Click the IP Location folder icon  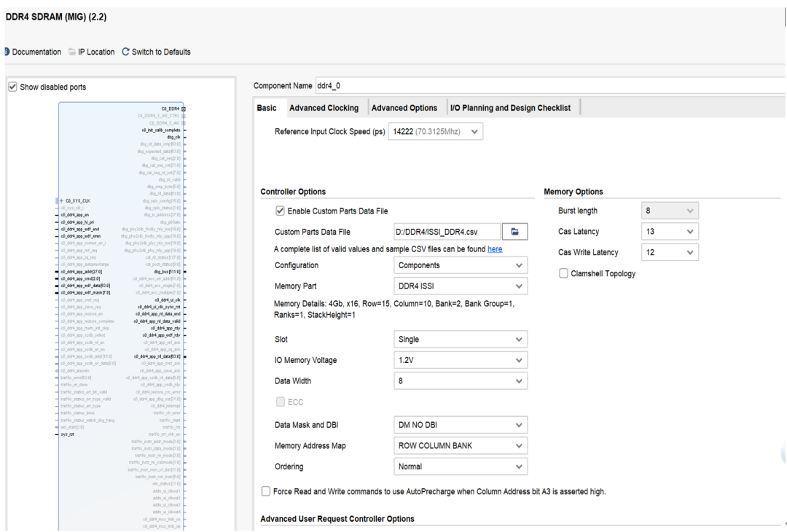(x=72, y=52)
